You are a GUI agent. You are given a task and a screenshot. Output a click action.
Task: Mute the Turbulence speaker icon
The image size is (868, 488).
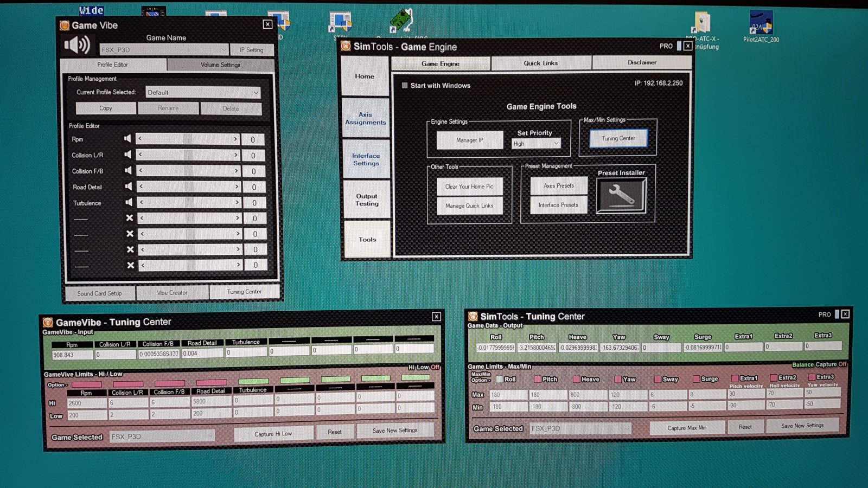pos(129,202)
